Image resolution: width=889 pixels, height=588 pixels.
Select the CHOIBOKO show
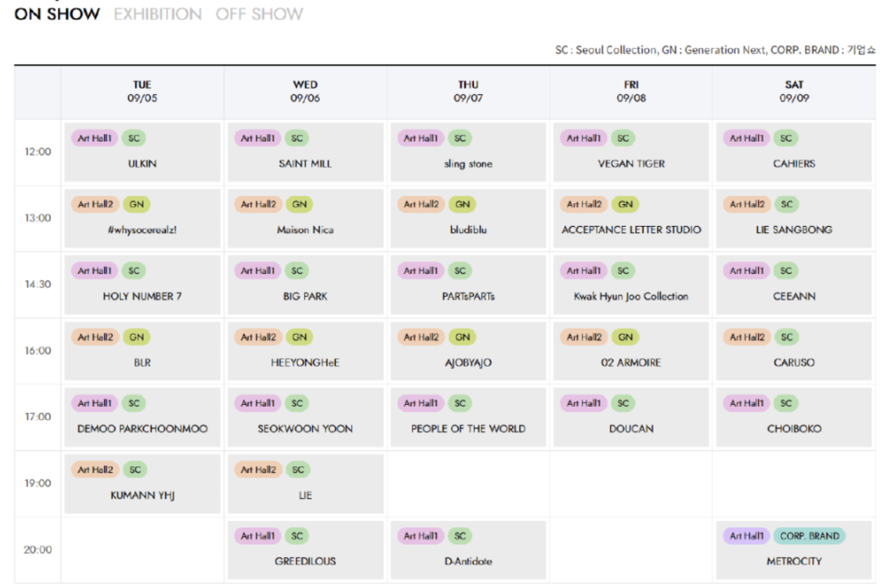pos(793,417)
